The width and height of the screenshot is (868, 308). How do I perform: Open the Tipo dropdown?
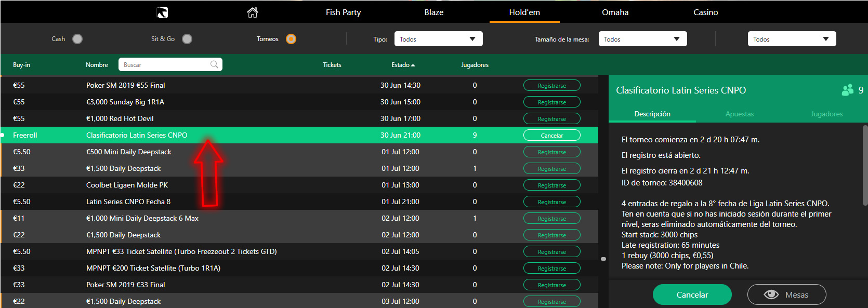[x=438, y=39]
